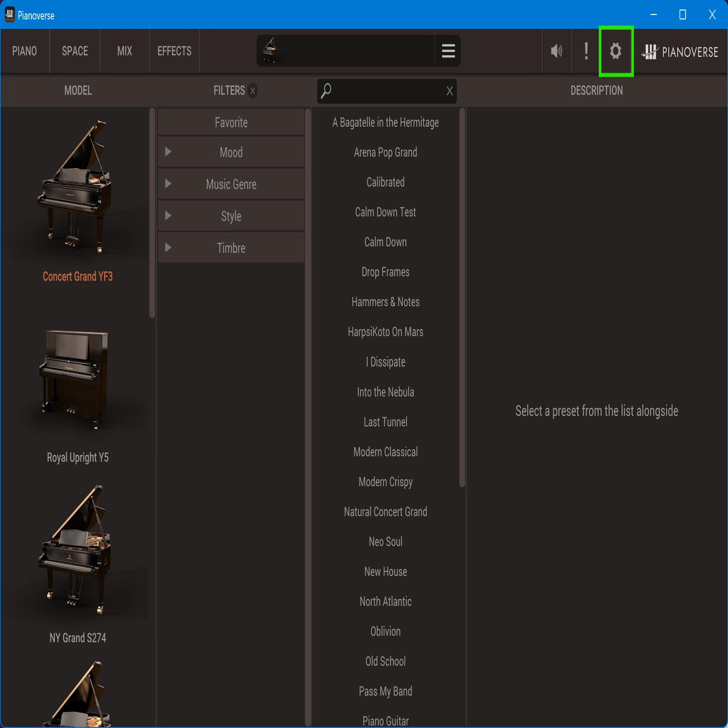
Task: Select the Calm Down Test preset
Action: click(385, 212)
